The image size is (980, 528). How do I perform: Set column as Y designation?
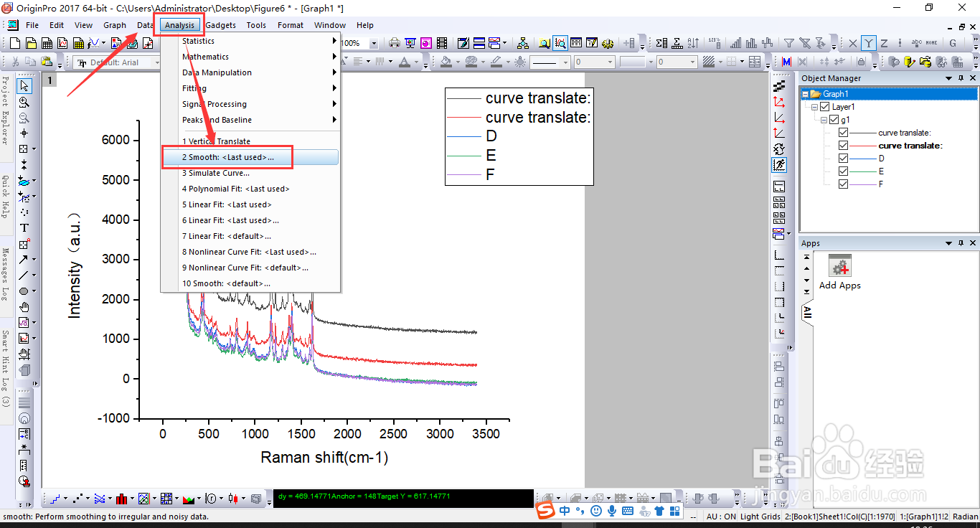(869, 43)
